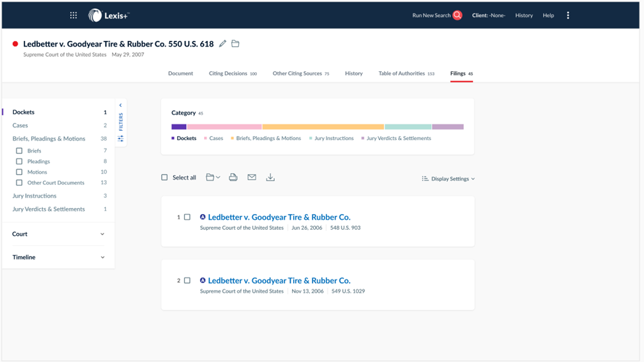
Task: Open the Client: -None- selector
Action: [488, 15]
